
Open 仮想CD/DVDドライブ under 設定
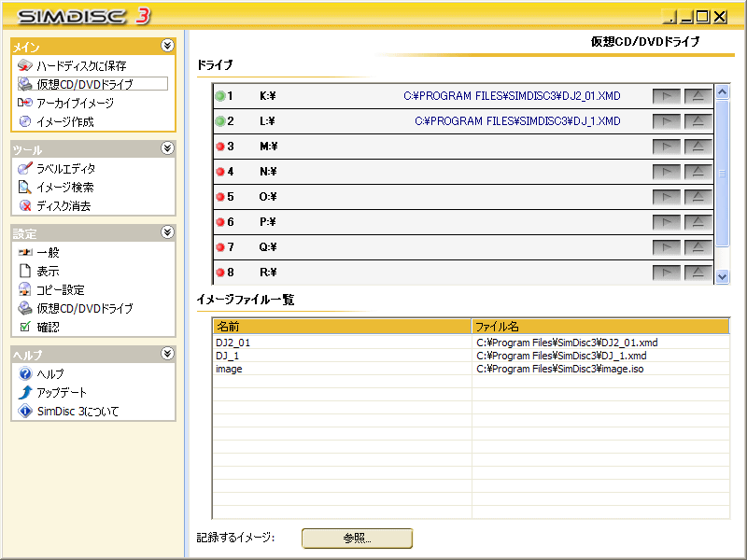[x=85, y=309]
